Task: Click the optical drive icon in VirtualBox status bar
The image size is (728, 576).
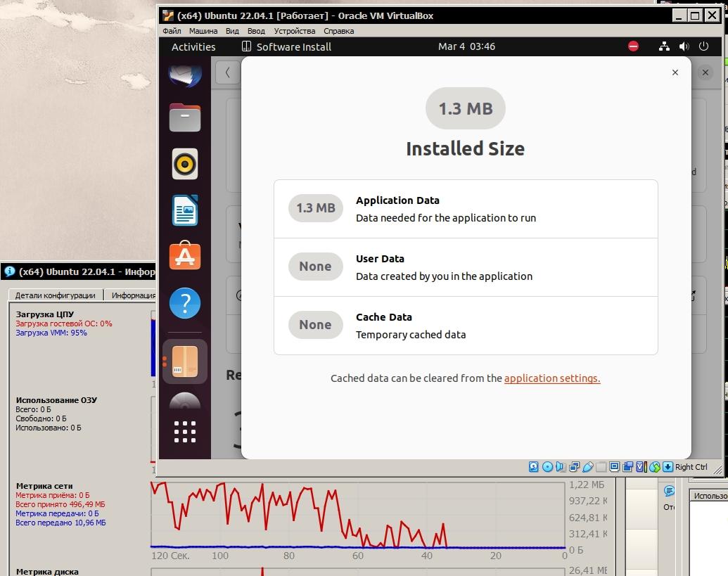Action: (547, 467)
